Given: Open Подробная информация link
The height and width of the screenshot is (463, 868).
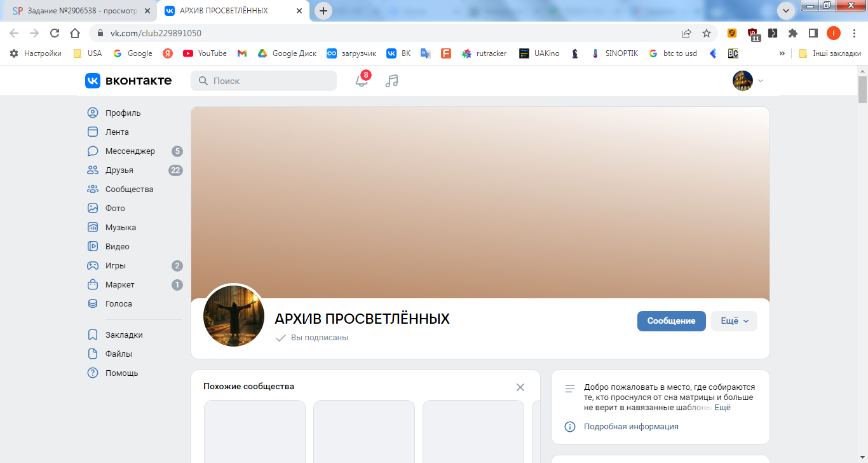Looking at the screenshot, I should click(631, 427).
